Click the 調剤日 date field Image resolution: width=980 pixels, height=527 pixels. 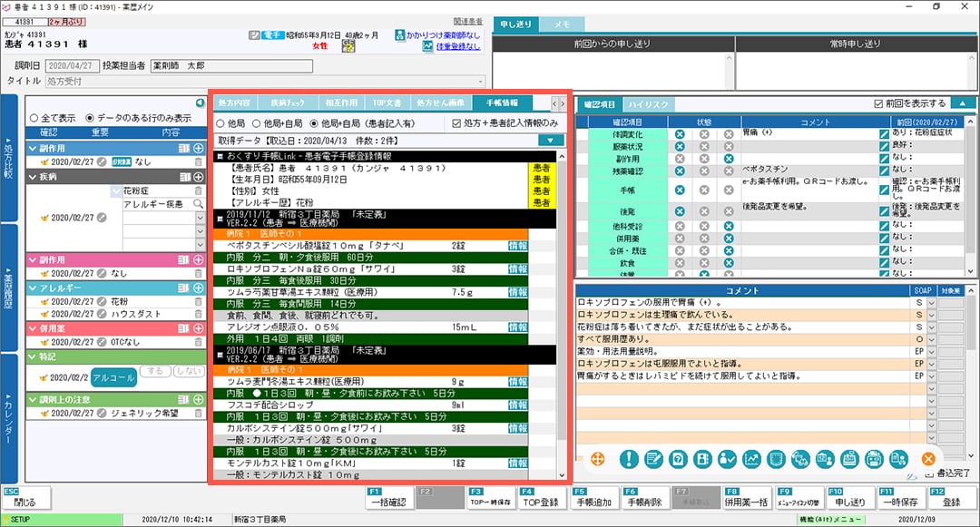click(72, 65)
